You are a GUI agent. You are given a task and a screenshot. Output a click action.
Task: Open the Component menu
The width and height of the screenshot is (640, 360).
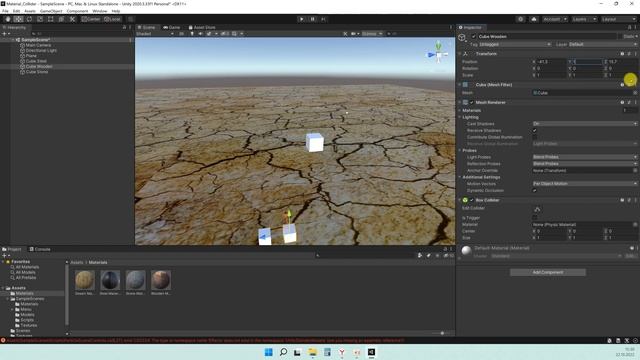(x=77, y=11)
